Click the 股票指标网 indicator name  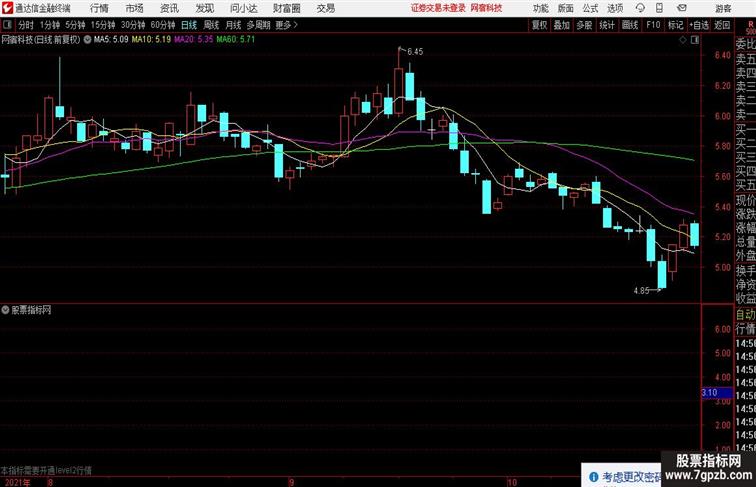click(x=31, y=310)
